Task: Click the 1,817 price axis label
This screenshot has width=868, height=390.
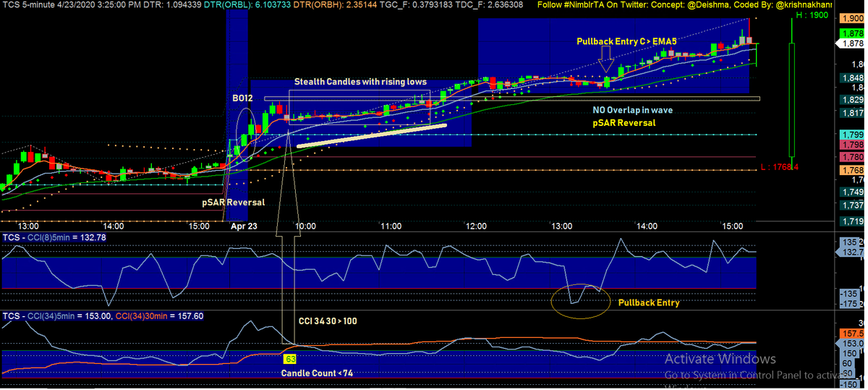Action: [852, 114]
